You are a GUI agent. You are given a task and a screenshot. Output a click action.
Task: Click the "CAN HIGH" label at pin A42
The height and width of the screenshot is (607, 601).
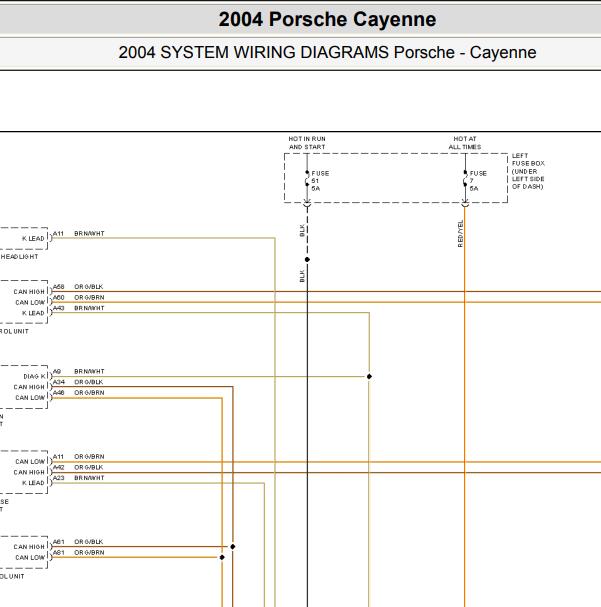[29, 472]
